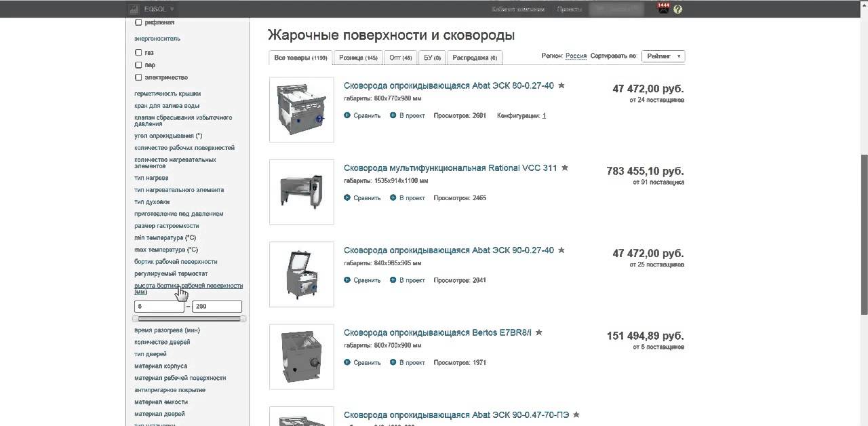This screenshot has width=868, height=426.
Task: Switch to the Розница (145) tab
Action: click(x=358, y=58)
